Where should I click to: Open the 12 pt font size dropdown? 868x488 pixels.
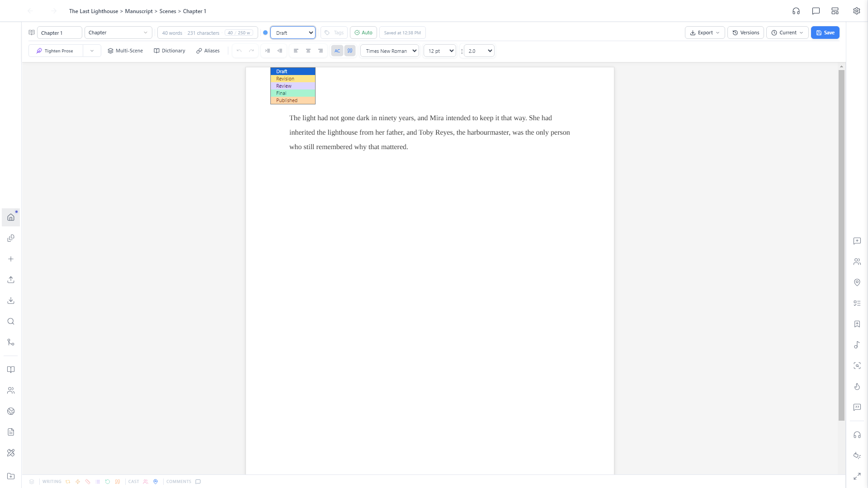(x=439, y=51)
